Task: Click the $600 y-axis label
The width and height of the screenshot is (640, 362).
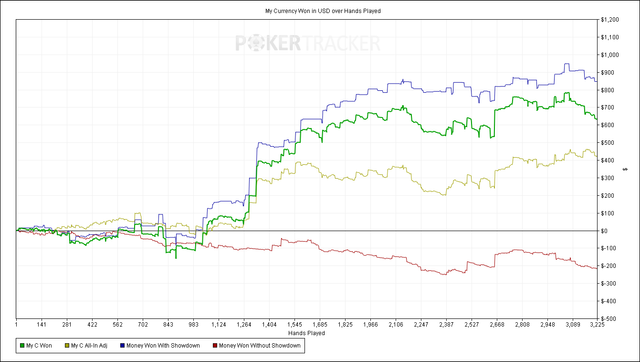Action: click(x=607, y=125)
